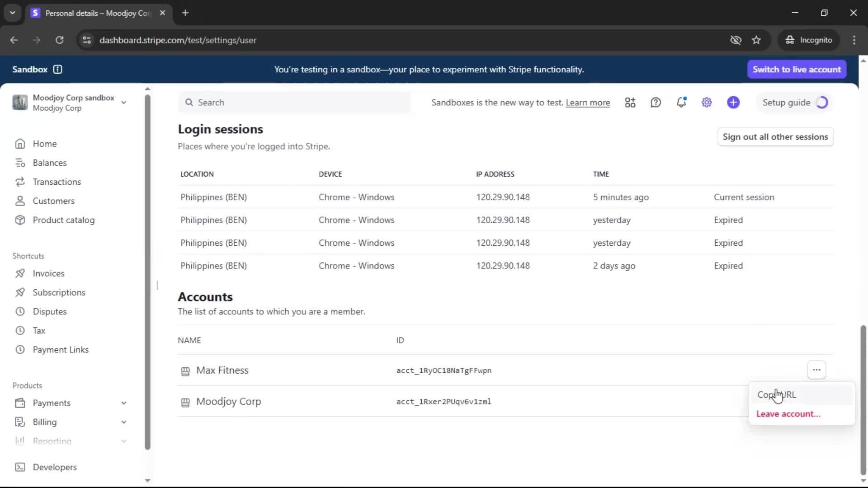Open notifications bell icon
The height and width of the screenshot is (488, 868).
point(681,103)
